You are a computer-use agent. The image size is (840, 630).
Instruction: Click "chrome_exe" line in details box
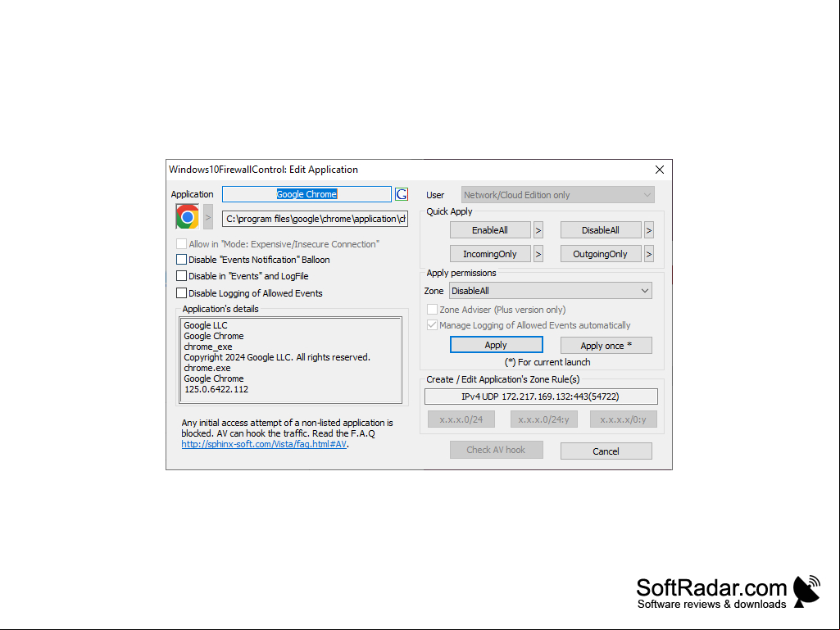[x=208, y=347]
